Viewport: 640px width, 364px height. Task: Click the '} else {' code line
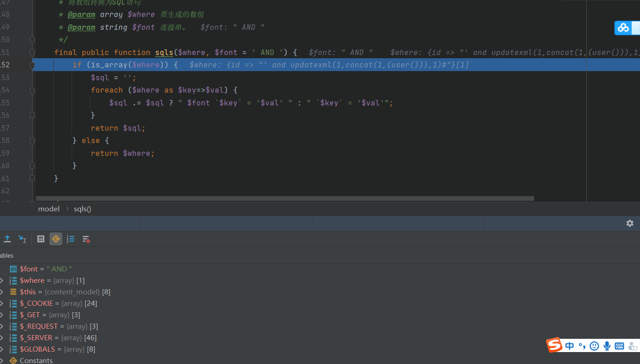(x=91, y=141)
